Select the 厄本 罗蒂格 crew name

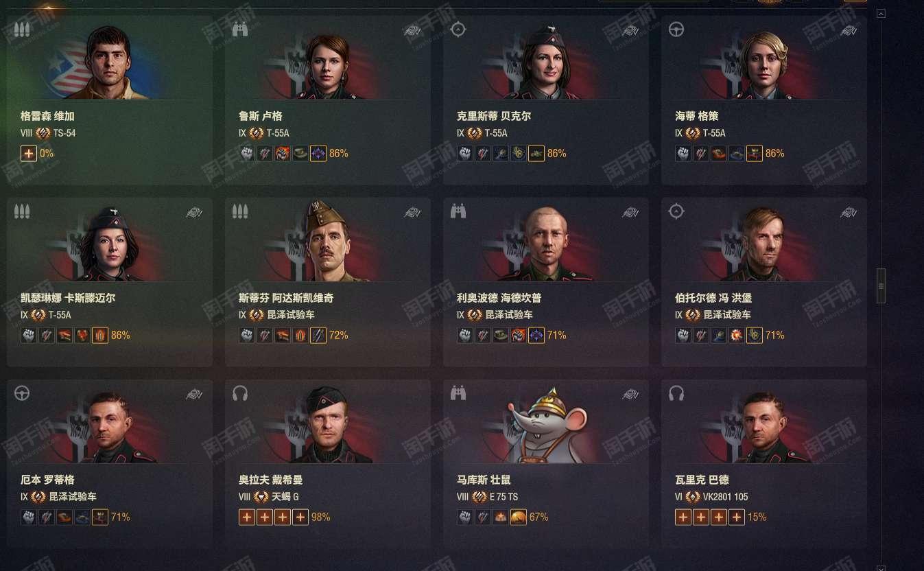click(47, 480)
